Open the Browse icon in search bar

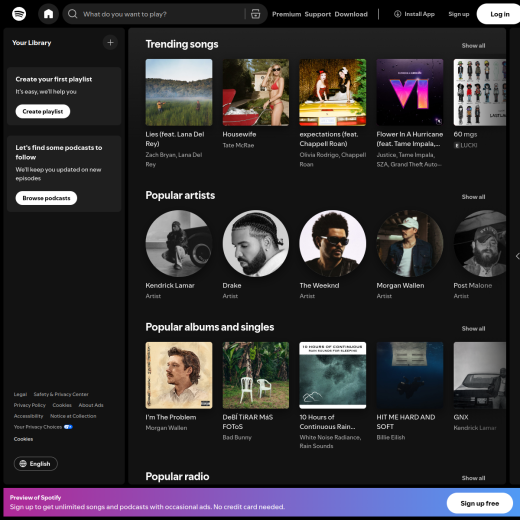pyautogui.click(x=255, y=14)
